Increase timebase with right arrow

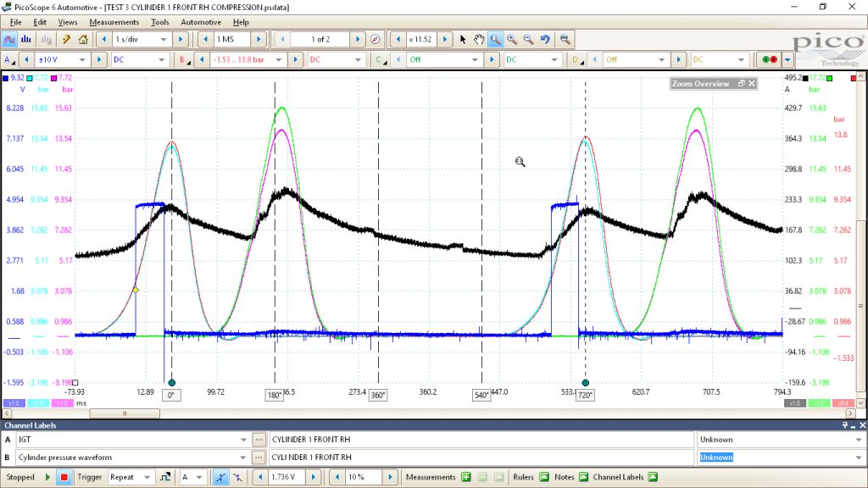click(x=180, y=39)
